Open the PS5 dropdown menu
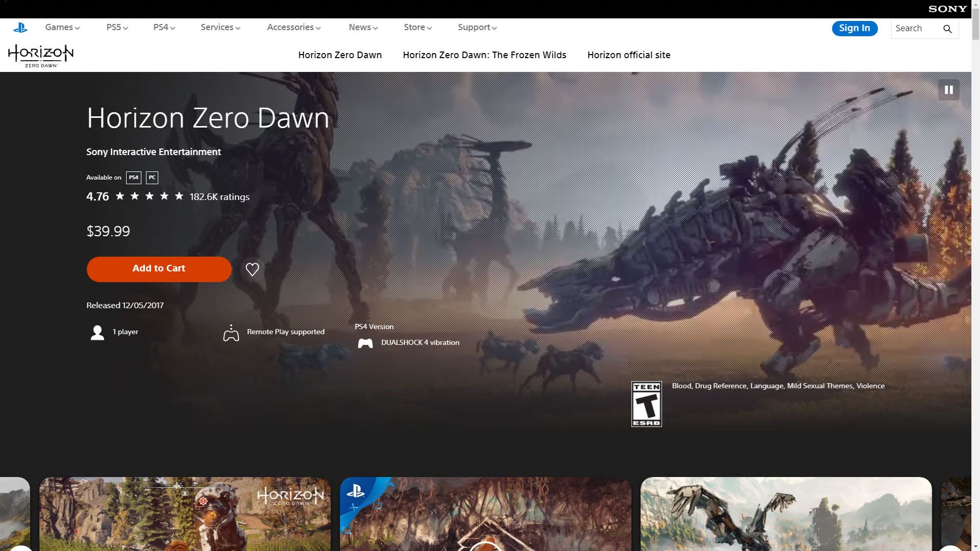 click(x=117, y=28)
